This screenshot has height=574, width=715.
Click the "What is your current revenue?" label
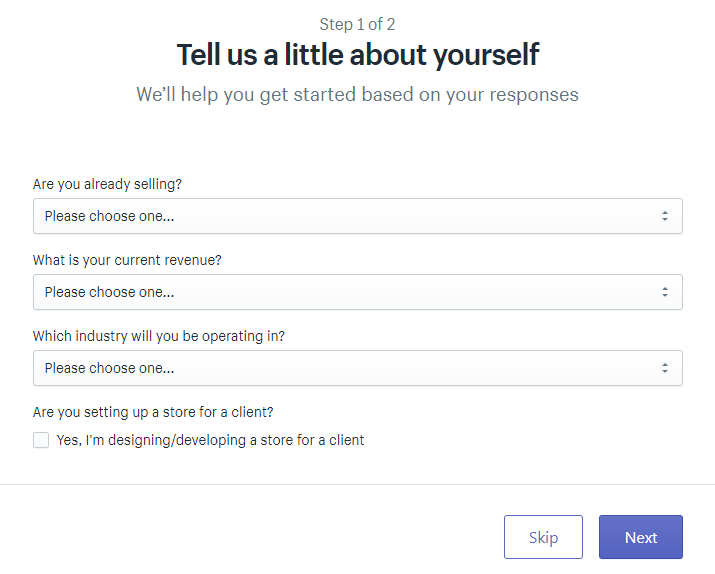pos(127,260)
